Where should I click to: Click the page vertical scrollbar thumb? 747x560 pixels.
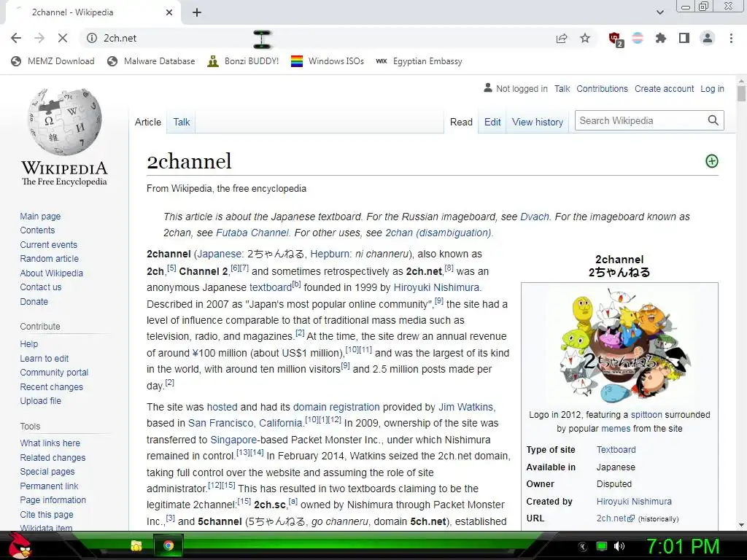click(741, 93)
